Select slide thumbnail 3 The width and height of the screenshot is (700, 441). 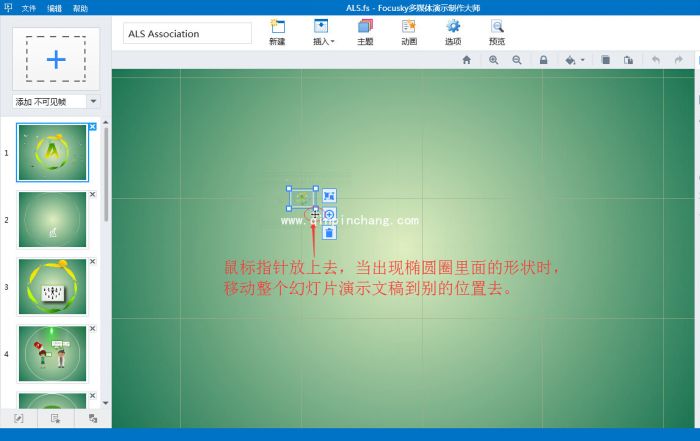click(52, 287)
